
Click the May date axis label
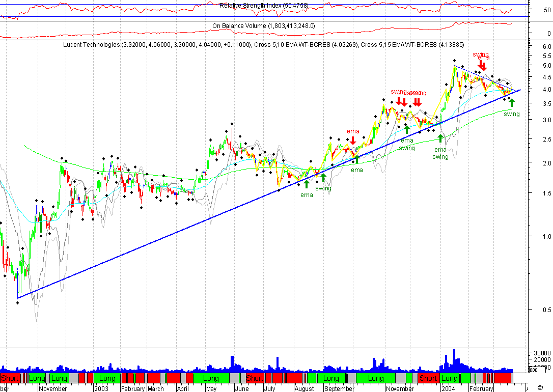[211, 388]
